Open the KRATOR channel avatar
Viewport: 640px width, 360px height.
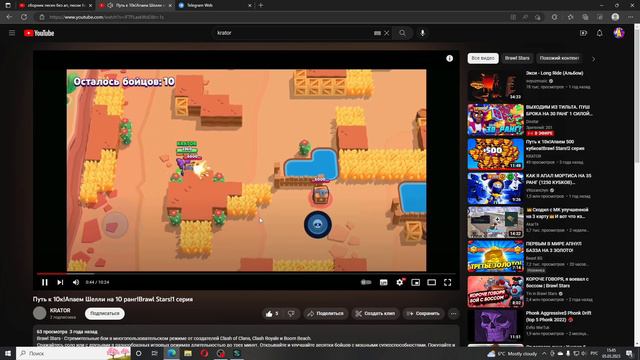pyautogui.click(x=40, y=313)
